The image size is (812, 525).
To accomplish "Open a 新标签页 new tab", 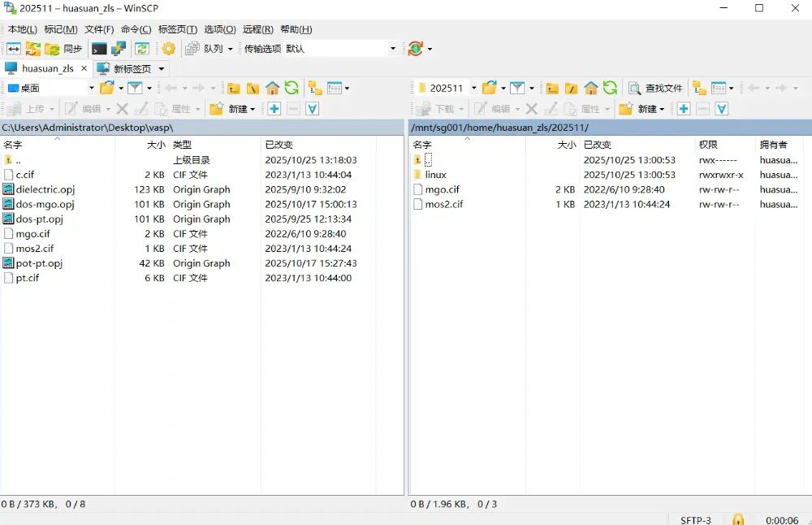I will point(128,68).
